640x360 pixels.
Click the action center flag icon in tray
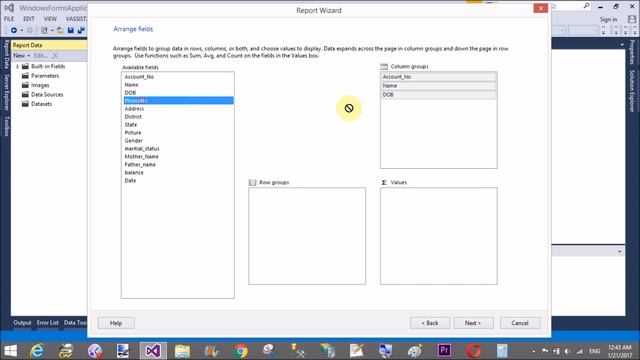pos(545,351)
